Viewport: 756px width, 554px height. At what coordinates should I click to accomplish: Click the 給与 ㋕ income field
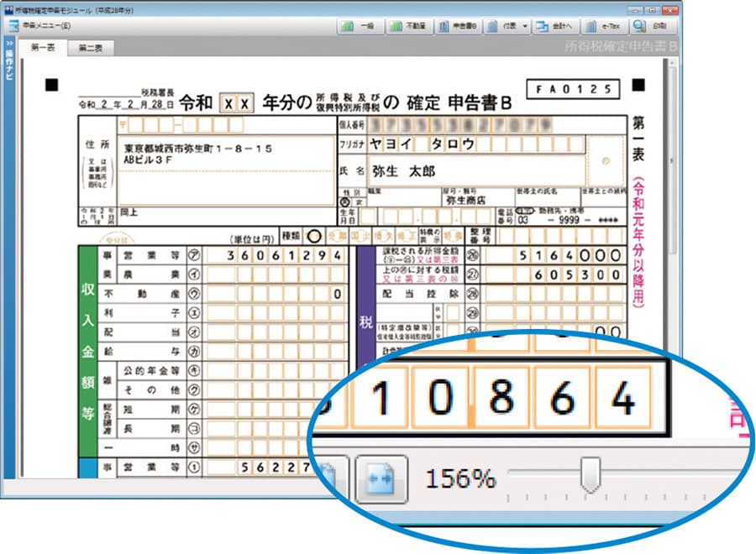point(276,352)
